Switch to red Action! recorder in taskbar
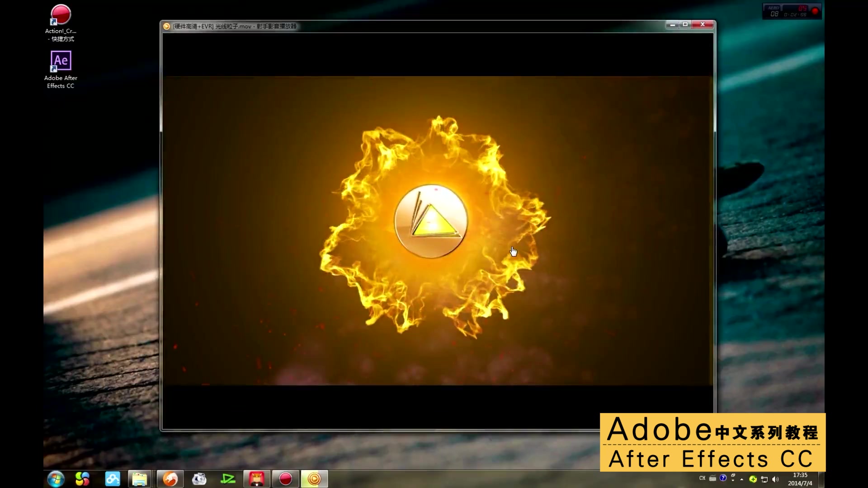Viewport: 868px width, 488px height. point(285,479)
